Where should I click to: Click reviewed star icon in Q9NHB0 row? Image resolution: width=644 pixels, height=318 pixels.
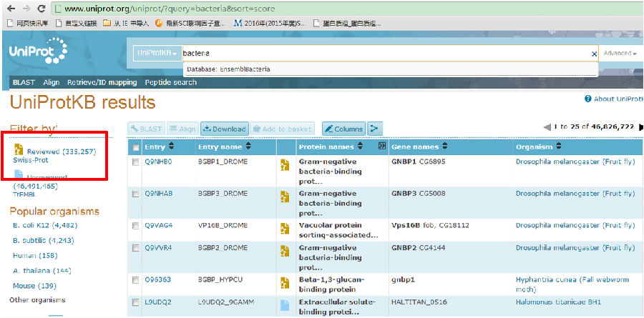[285, 164]
